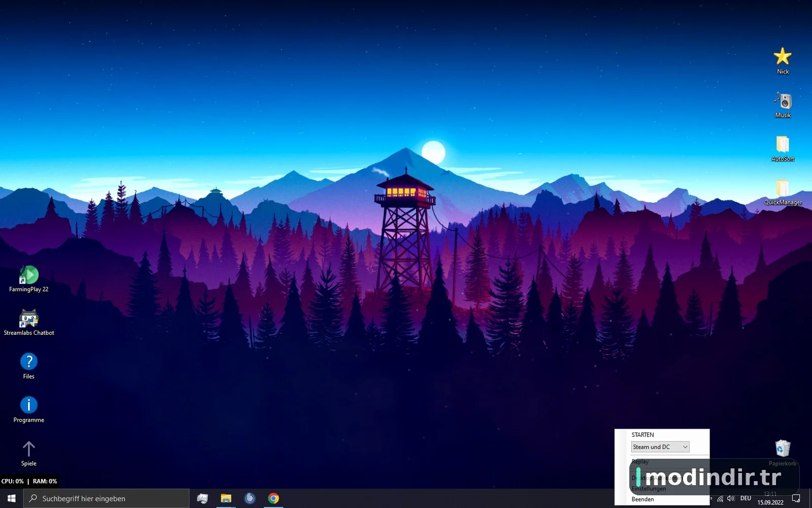812x508 pixels.
Task: Open the system monitor taskbar icon
Action: tap(202, 498)
